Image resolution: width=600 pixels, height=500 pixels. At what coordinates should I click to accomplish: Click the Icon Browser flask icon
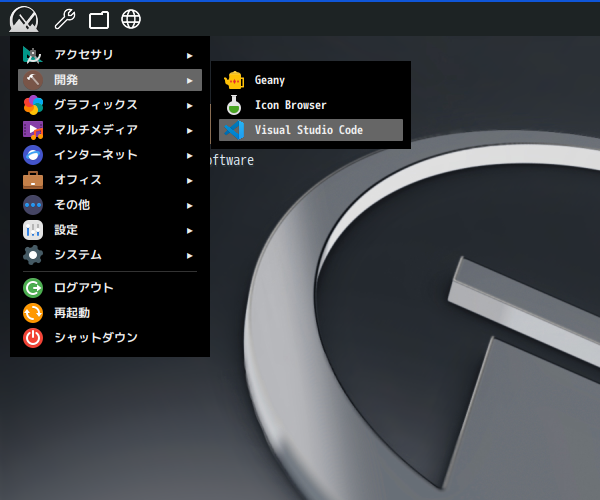(234, 105)
